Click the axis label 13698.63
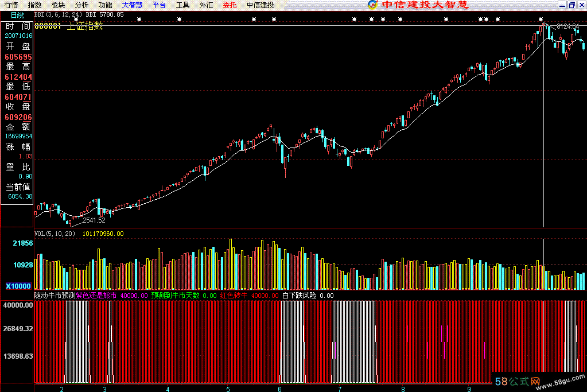This screenshot has height=392, width=587. (x=18, y=356)
